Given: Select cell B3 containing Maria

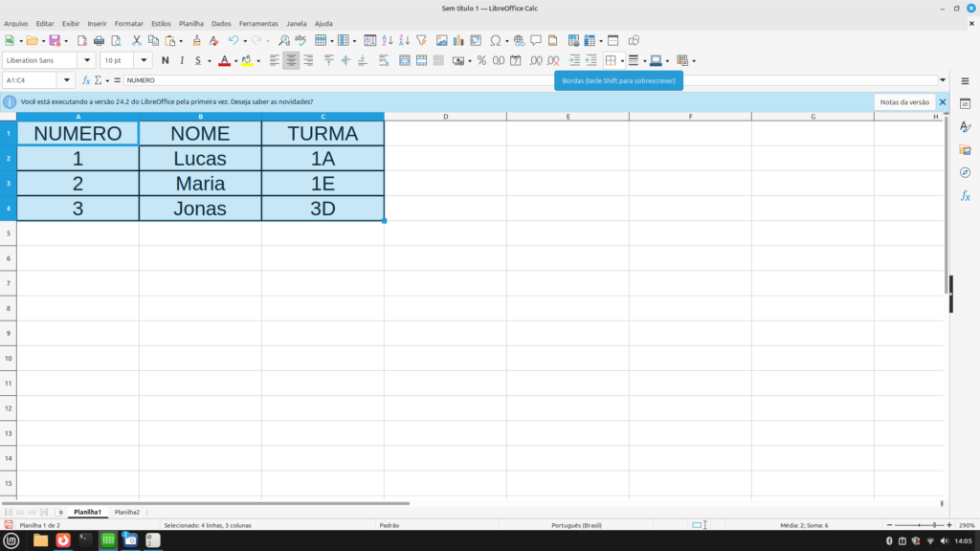Looking at the screenshot, I should click(200, 184).
